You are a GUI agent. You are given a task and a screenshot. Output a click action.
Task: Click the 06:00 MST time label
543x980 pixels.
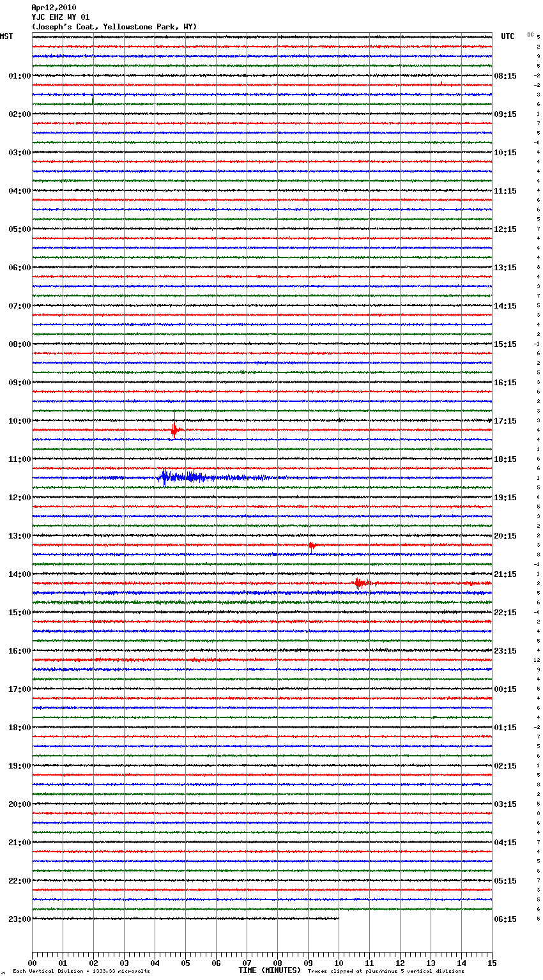20,268
